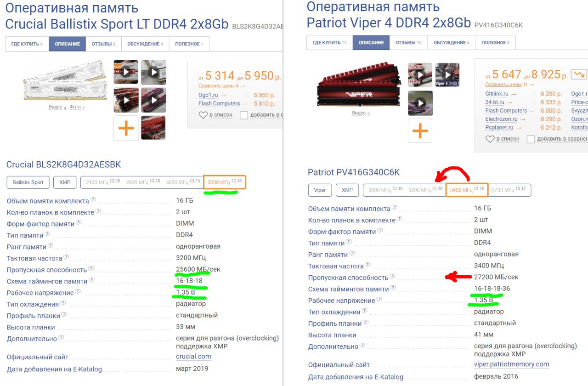Tick 'добавить в сравнение' checkbox on Patriot page

531,139
